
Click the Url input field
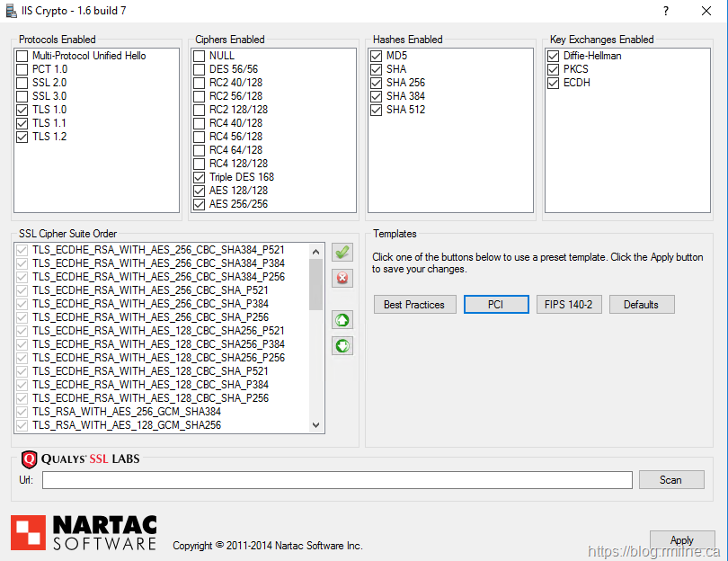[x=337, y=480]
